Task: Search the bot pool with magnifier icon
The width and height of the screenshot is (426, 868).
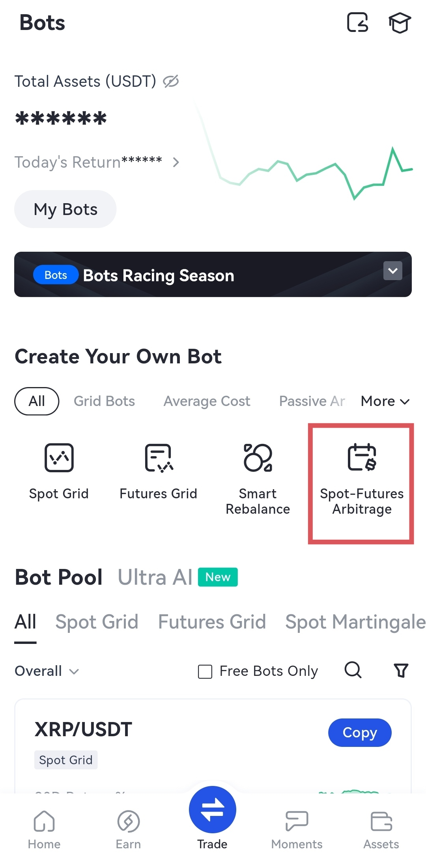Action: 353,670
